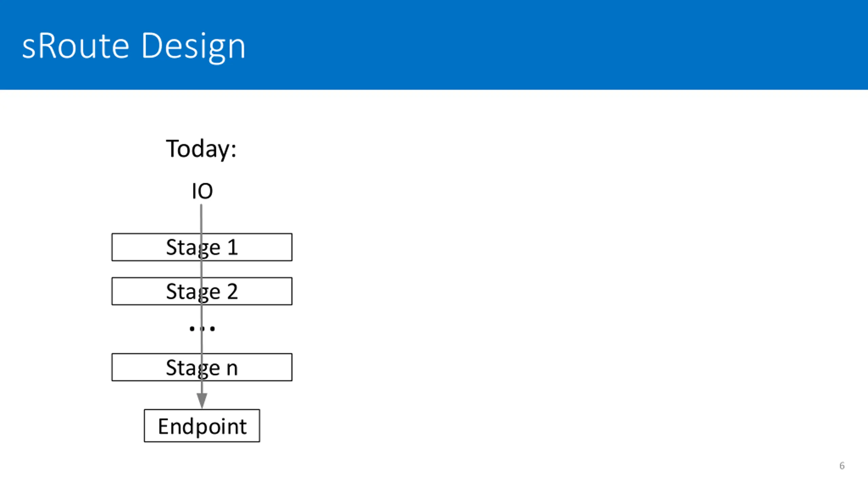Select the Stage 1 box
The width and height of the screenshot is (868, 488).
202,247
